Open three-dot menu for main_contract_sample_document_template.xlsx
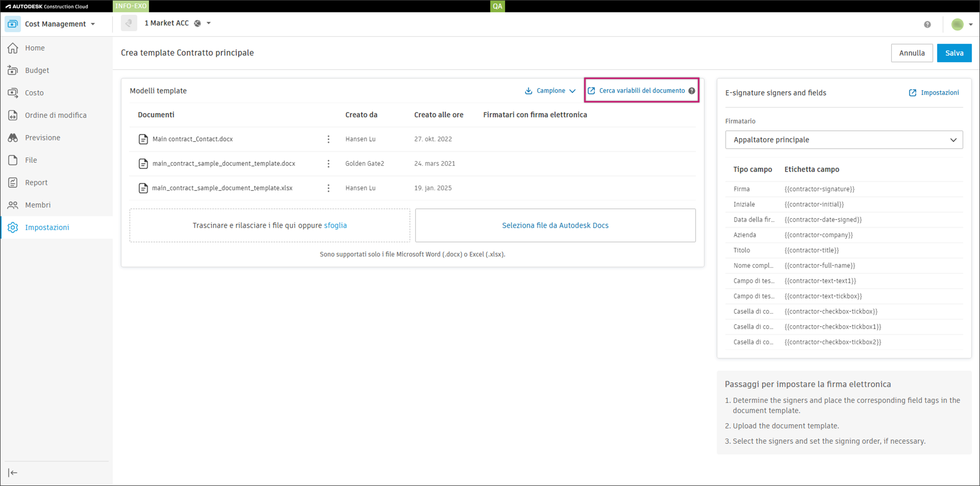 [x=328, y=188]
